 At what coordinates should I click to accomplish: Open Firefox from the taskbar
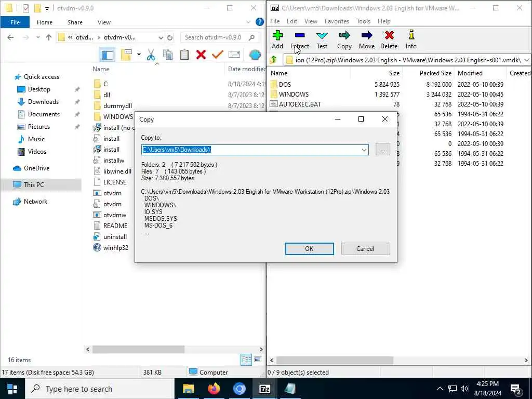214,389
